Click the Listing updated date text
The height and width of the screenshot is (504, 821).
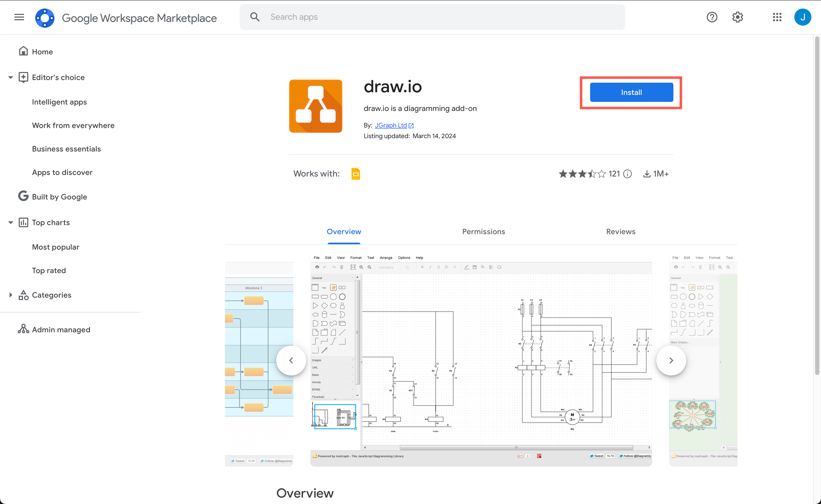(x=410, y=136)
